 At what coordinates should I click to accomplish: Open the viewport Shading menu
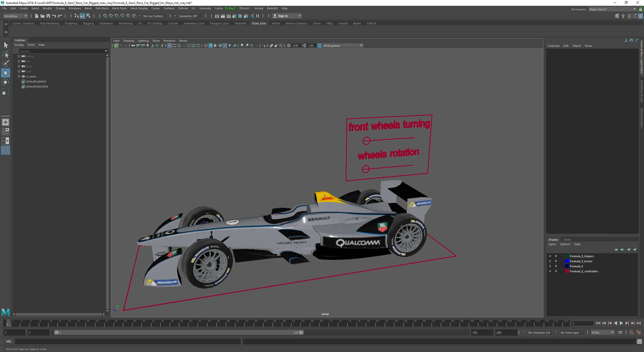pos(129,41)
